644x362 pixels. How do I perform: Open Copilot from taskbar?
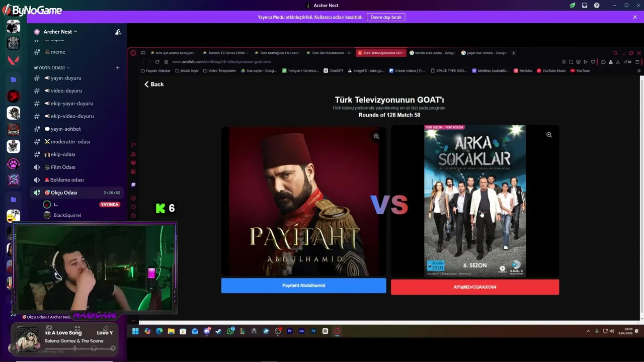[x=147, y=331]
